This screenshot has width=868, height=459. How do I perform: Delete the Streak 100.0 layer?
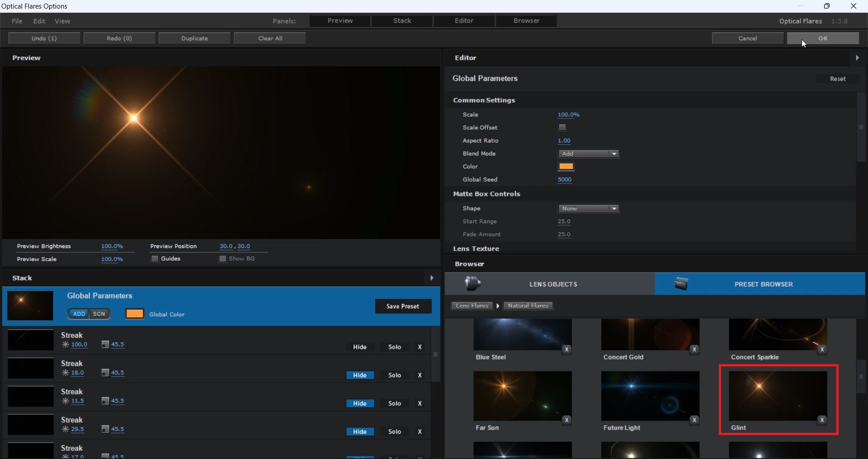420,347
